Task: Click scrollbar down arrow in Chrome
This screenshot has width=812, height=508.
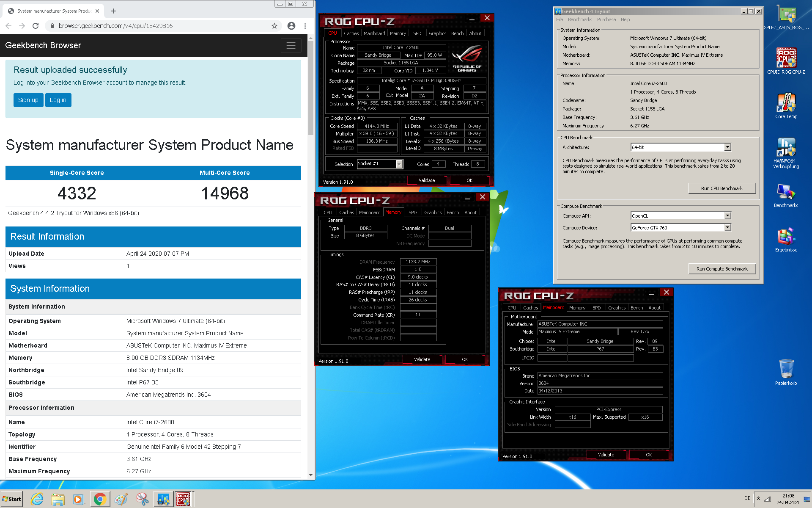Action: 311,475
